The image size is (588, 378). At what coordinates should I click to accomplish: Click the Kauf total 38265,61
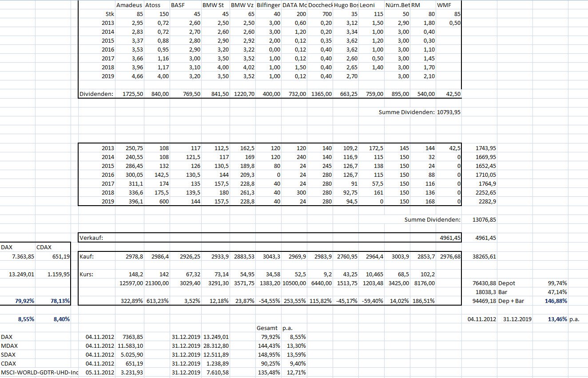[485, 256]
